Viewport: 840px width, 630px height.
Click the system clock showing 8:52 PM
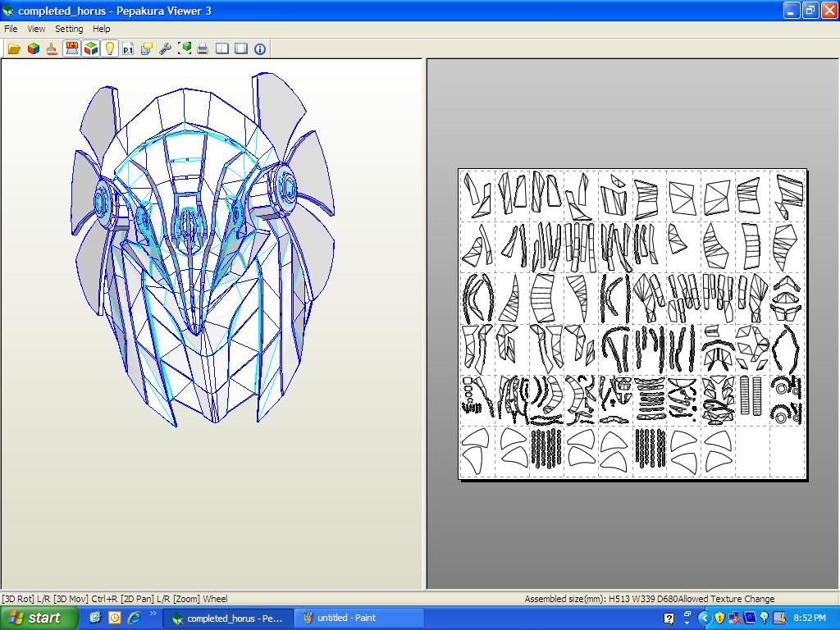pos(810,619)
